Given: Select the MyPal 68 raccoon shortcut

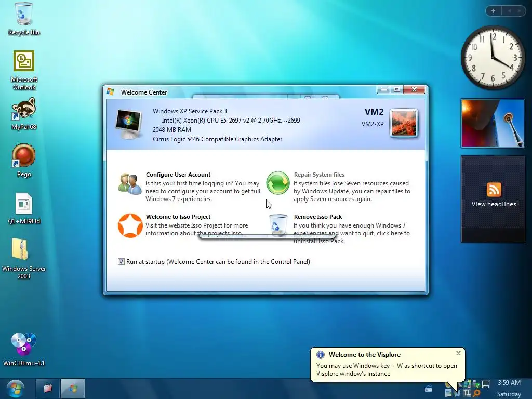Looking at the screenshot, I should click(24, 114).
